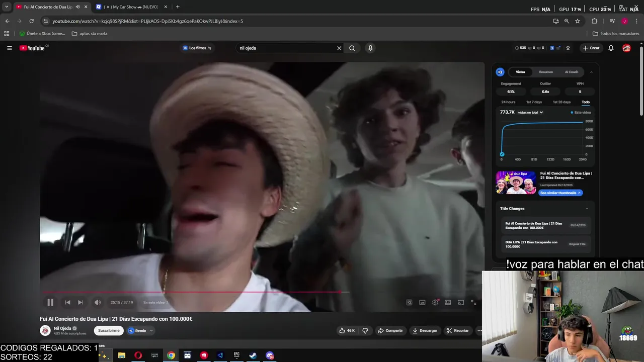The image size is (644, 362).
Task: Click the YouTube search input field
Action: (287, 48)
